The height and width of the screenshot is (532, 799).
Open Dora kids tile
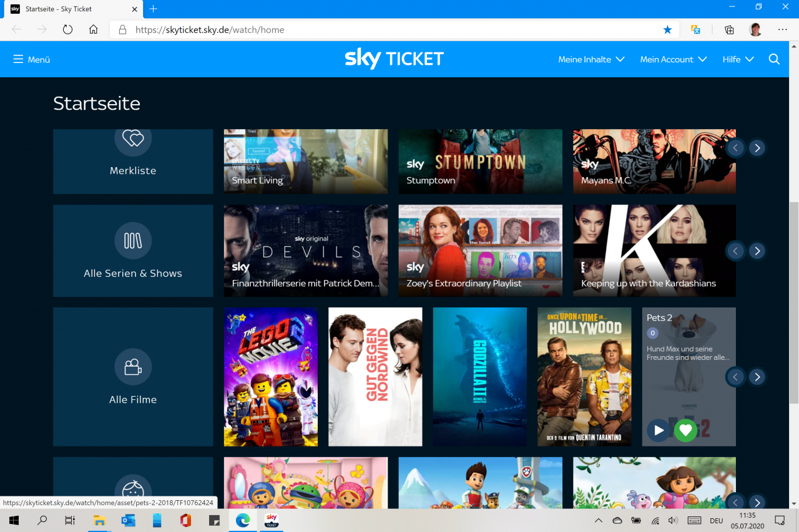coord(654,483)
